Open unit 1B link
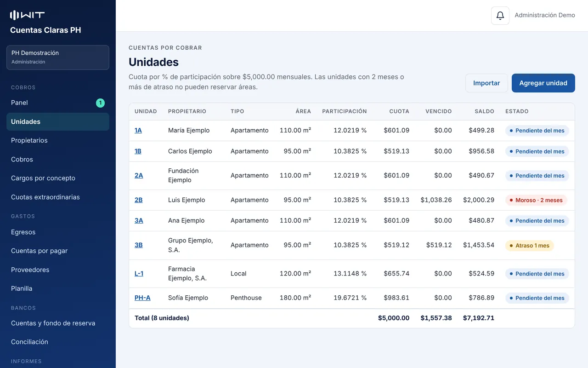Viewport: 588px width, 368px height. coord(138,151)
